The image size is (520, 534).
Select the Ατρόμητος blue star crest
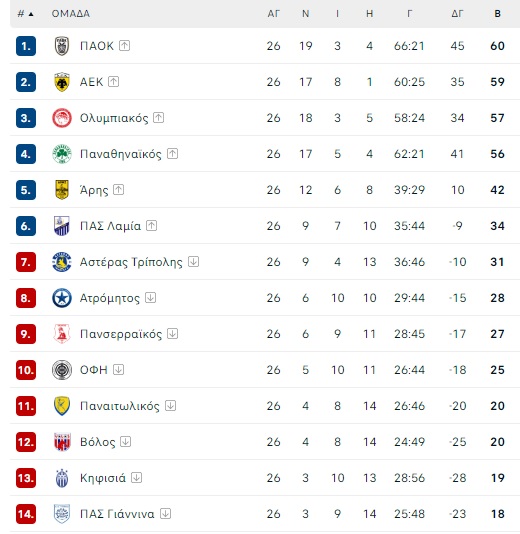pos(62,298)
